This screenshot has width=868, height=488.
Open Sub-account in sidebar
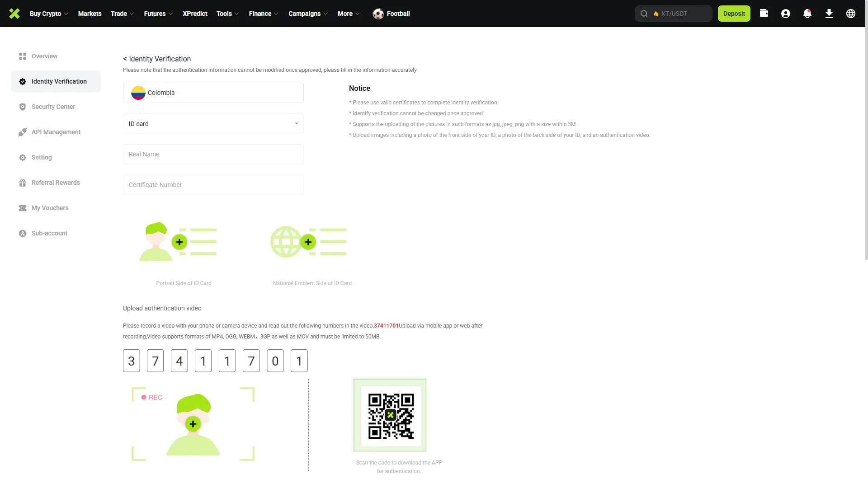[56, 233]
